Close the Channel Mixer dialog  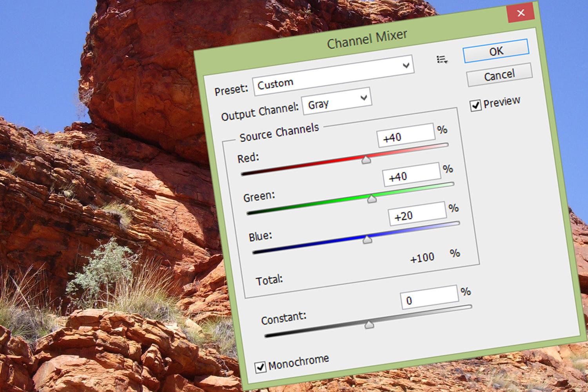point(521,13)
